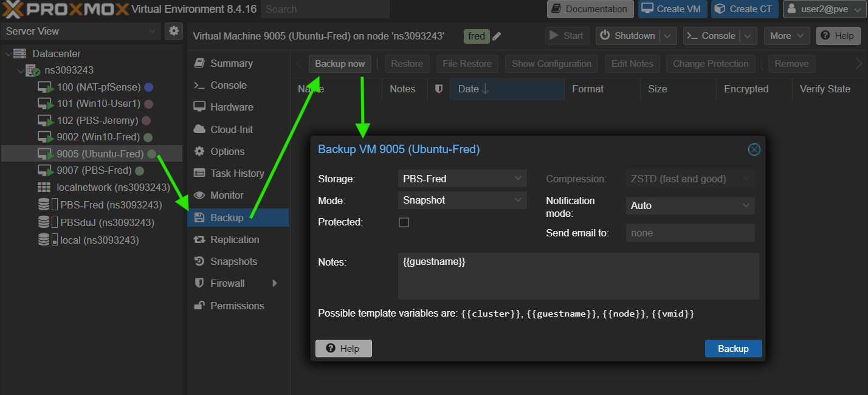Open the Cloud-Init section
Screen dimensions: 868x395
[x=231, y=129]
